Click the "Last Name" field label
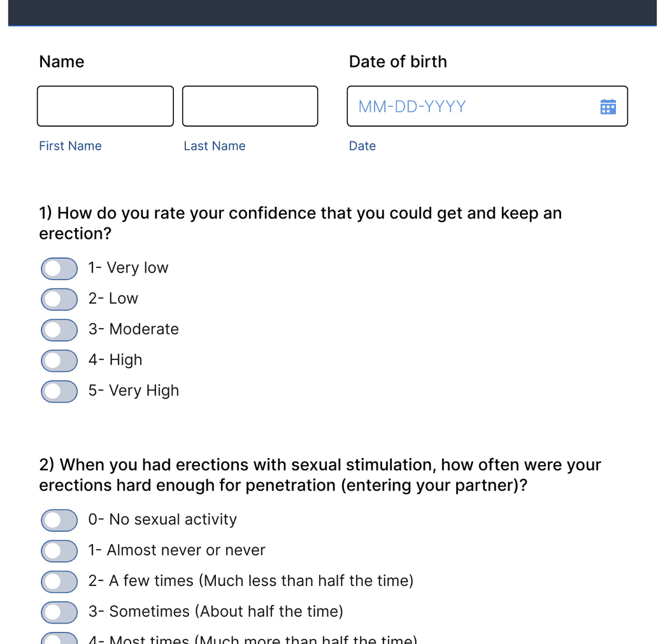The width and height of the screenshot is (665, 644). (214, 146)
